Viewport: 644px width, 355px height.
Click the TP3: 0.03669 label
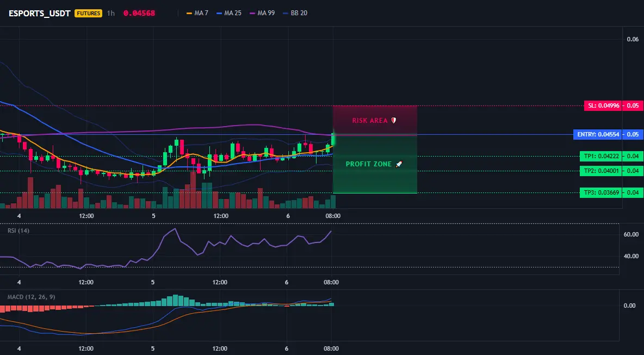[x=601, y=192]
